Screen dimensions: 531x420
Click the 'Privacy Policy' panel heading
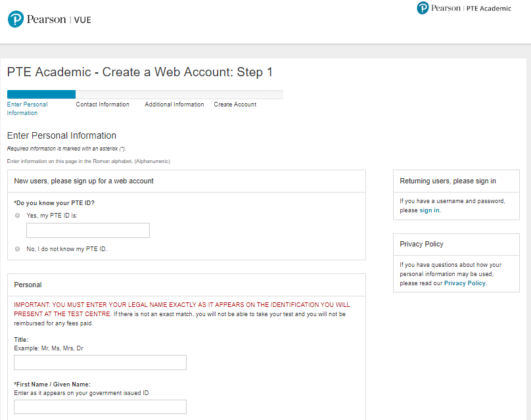[x=421, y=244]
